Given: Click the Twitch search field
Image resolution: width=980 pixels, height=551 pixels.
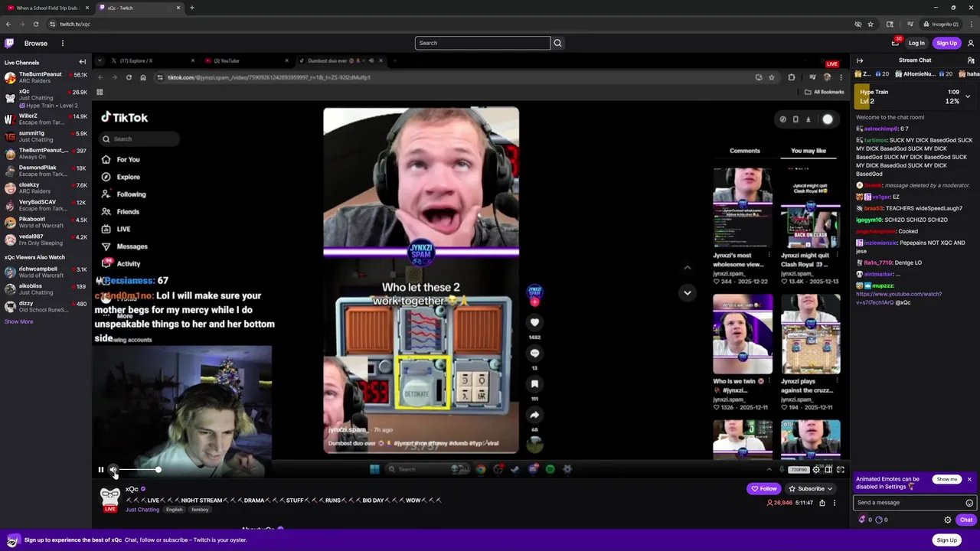Looking at the screenshot, I should [482, 43].
